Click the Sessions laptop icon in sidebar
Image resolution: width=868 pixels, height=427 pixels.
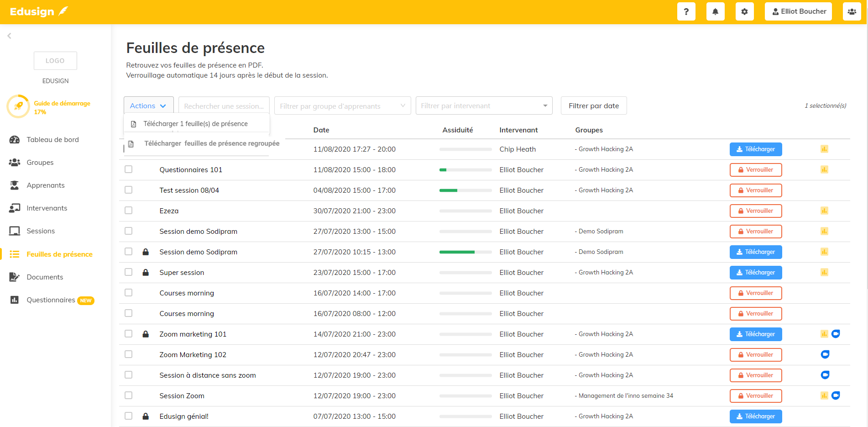pos(15,231)
